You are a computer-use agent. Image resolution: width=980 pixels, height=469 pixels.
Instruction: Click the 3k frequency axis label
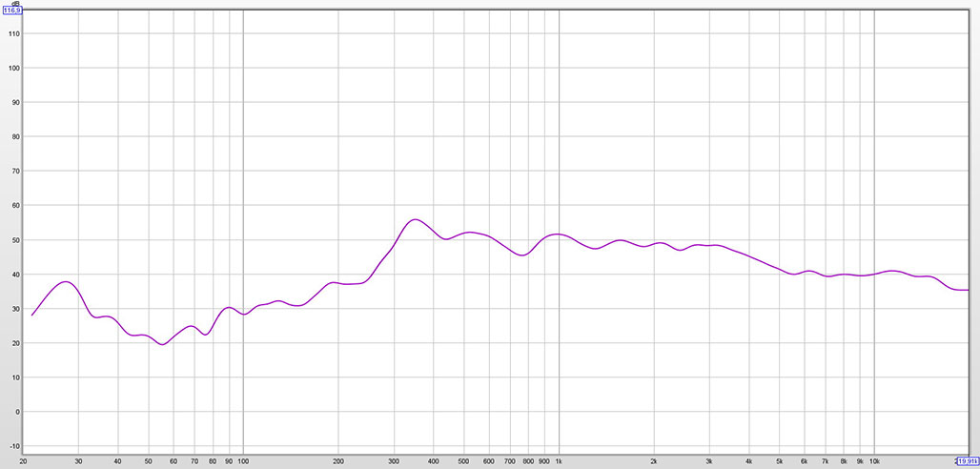pos(709,460)
